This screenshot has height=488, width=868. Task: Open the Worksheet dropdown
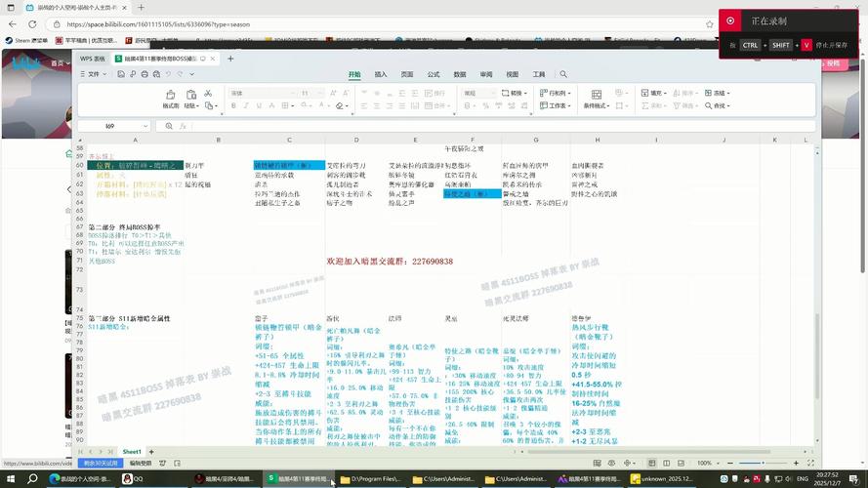(556, 105)
